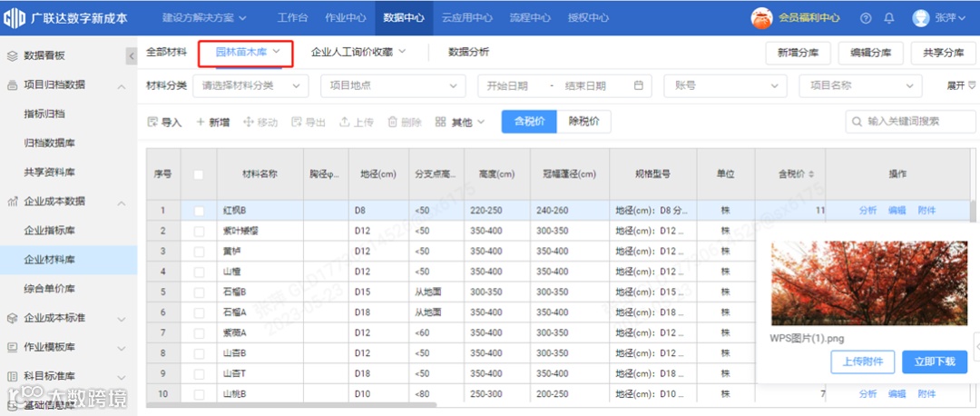Expand filters with 展开

[x=961, y=85]
